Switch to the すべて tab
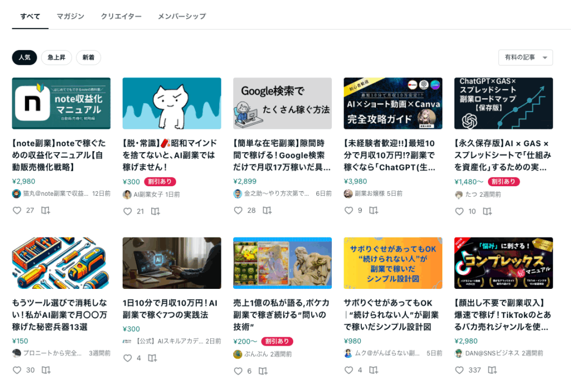 tap(30, 16)
